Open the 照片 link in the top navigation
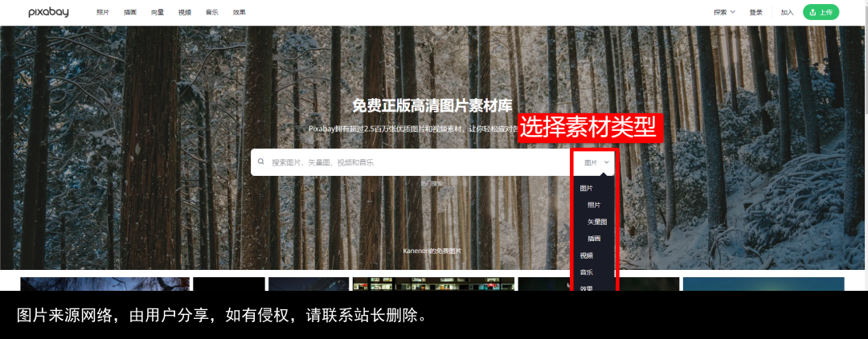 102,12
